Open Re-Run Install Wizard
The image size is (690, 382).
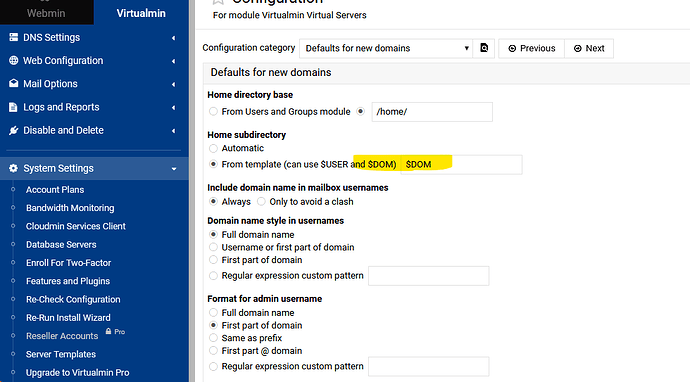coord(68,318)
